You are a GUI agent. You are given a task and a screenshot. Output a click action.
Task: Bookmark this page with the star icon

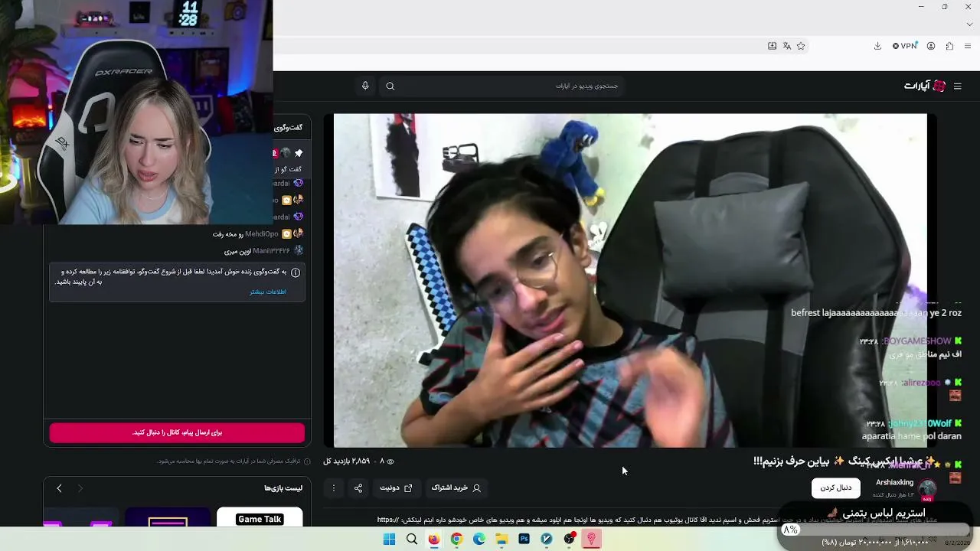pyautogui.click(x=801, y=46)
